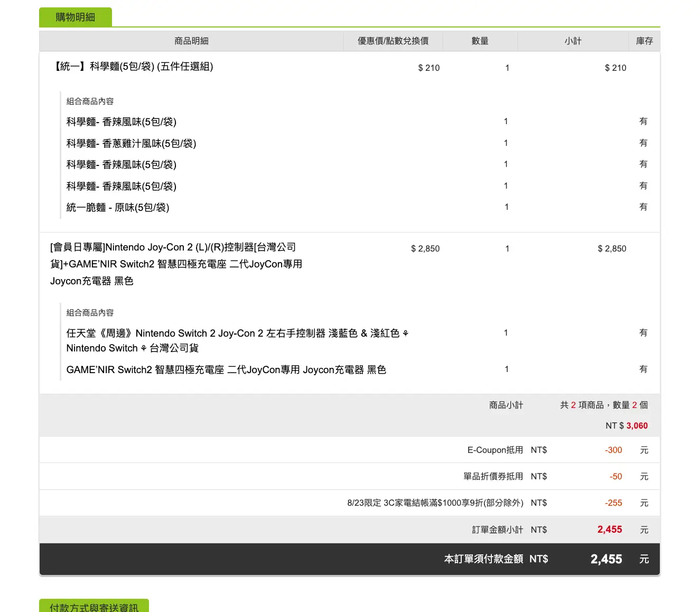Click quantity 1 of 統一脆麵 原味 row
The height and width of the screenshot is (612, 700).
pos(506,207)
